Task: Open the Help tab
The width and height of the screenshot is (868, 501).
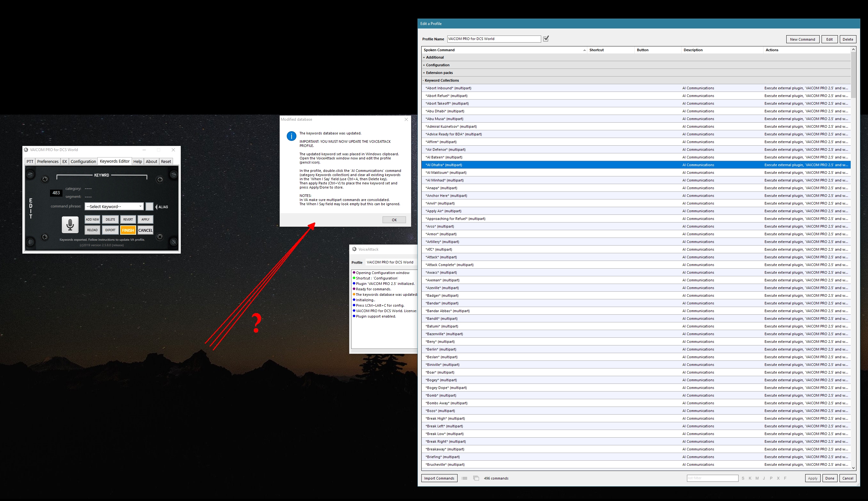Action: [138, 161]
